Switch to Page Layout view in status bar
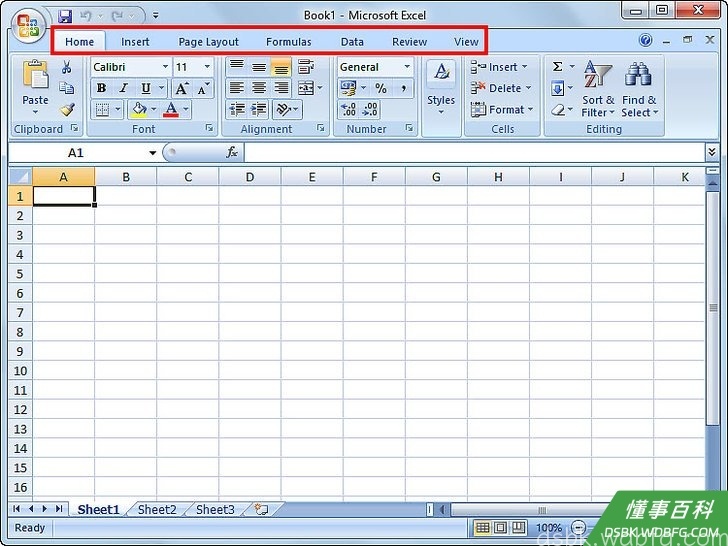Screen dimensions: 728x546 coord(500,527)
